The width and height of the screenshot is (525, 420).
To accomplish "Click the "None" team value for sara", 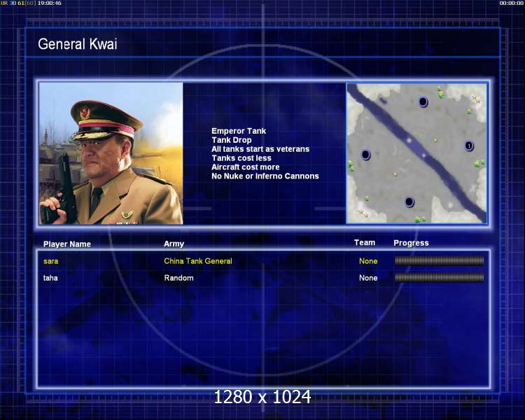I will 368,261.
